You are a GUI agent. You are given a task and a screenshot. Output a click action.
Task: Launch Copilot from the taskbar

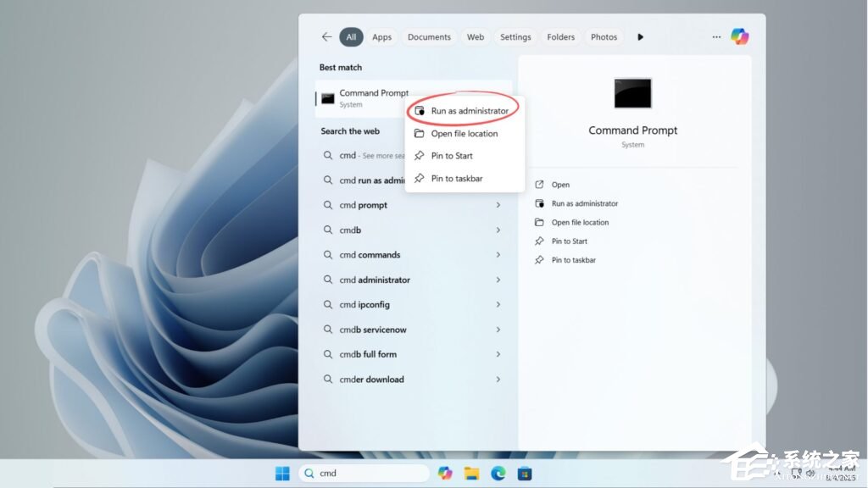(444, 473)
